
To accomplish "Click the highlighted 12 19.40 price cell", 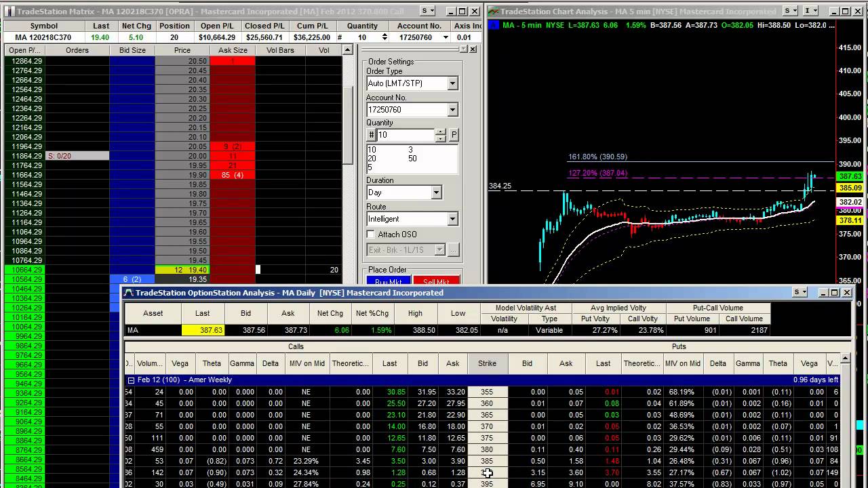I will click(182, 270).
